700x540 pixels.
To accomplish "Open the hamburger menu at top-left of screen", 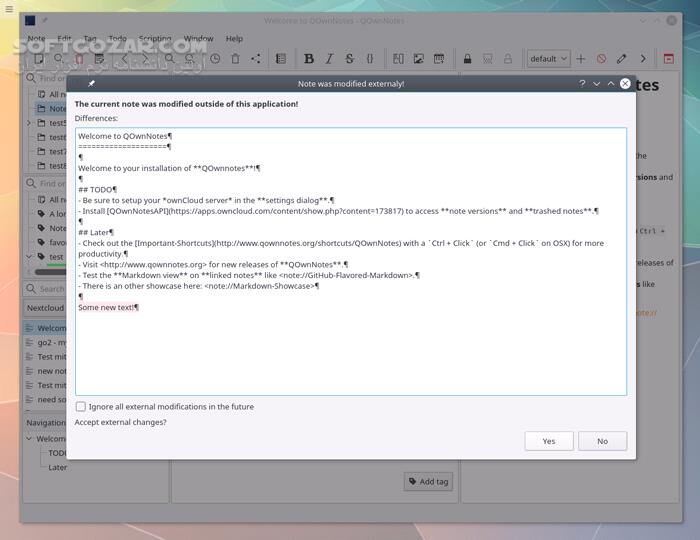I will point(9,8).
